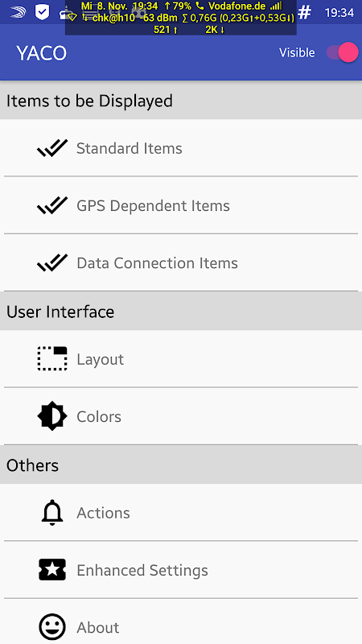Click the smiley face About icon
The height and width of the screenshot is (644, 362).
(52, 627)
